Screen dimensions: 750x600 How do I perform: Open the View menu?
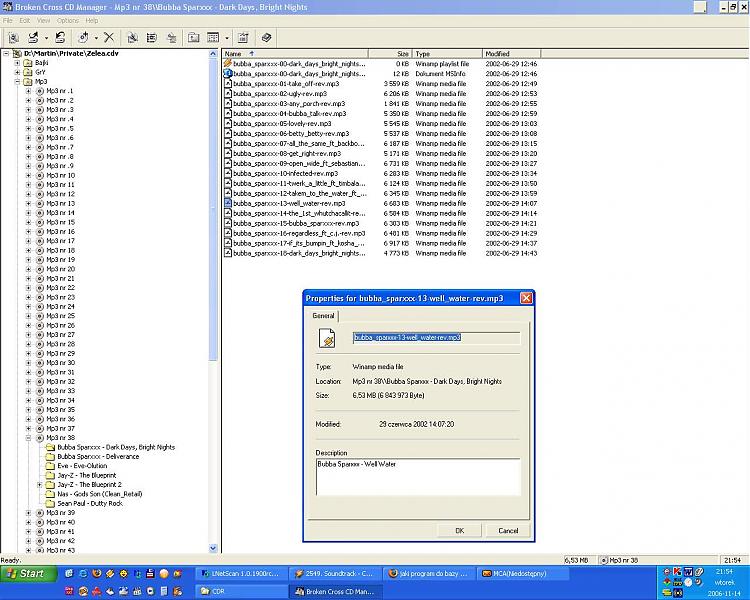click(44, 21)
